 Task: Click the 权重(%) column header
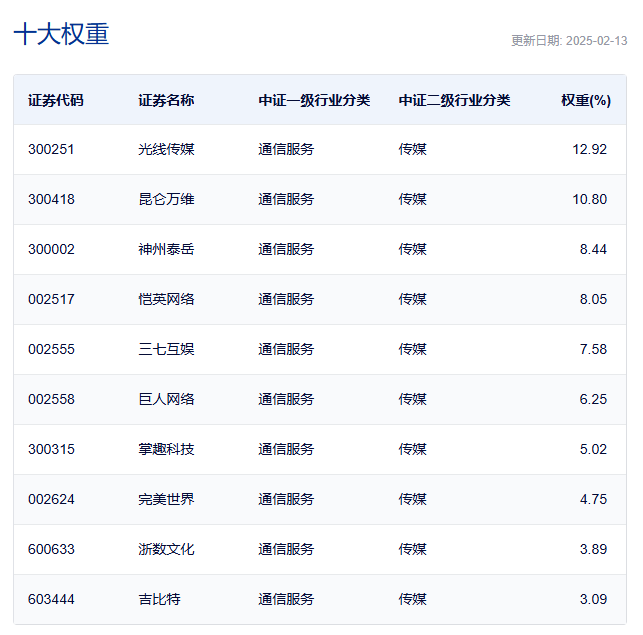[586, 100]
